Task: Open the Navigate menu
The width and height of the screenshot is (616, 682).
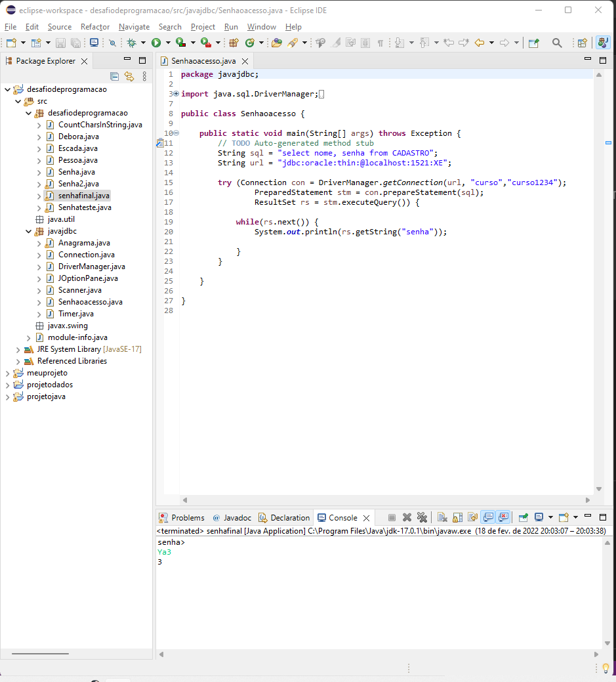Action: pos(134,27)
